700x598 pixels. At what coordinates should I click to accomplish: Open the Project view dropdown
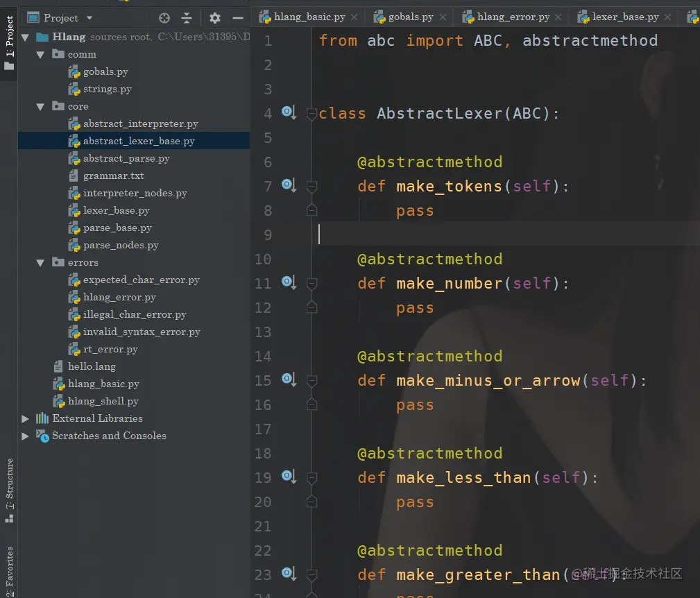[x=89, y=18]
